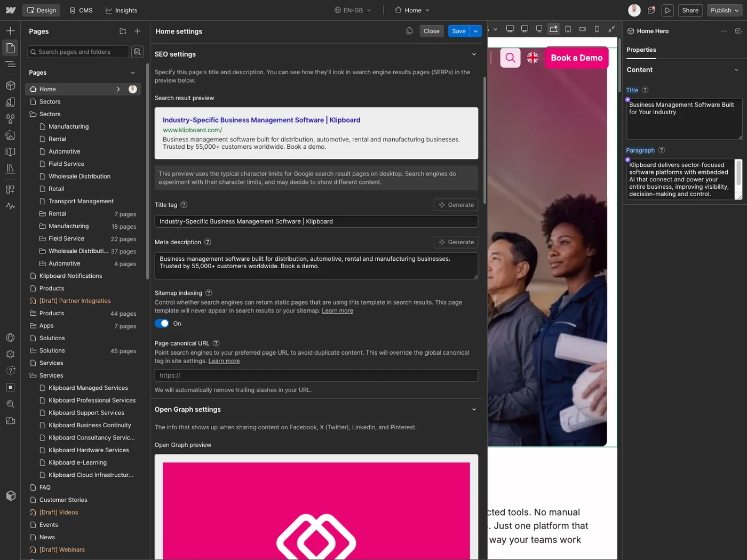This screenshot has width=747, height=560.
Task: Create a new page folder
Action: click(x=123, y=31)
